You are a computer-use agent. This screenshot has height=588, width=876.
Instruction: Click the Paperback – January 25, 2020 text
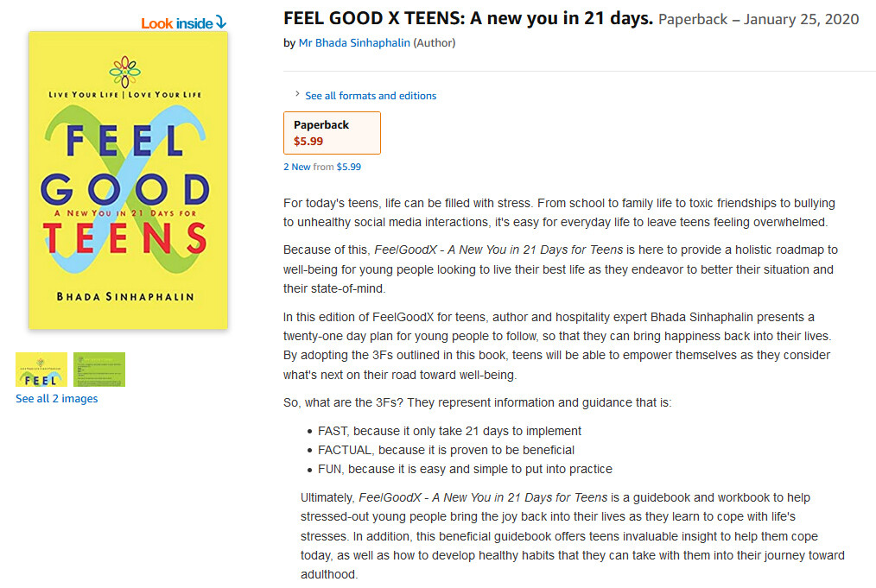click(759, 20)
